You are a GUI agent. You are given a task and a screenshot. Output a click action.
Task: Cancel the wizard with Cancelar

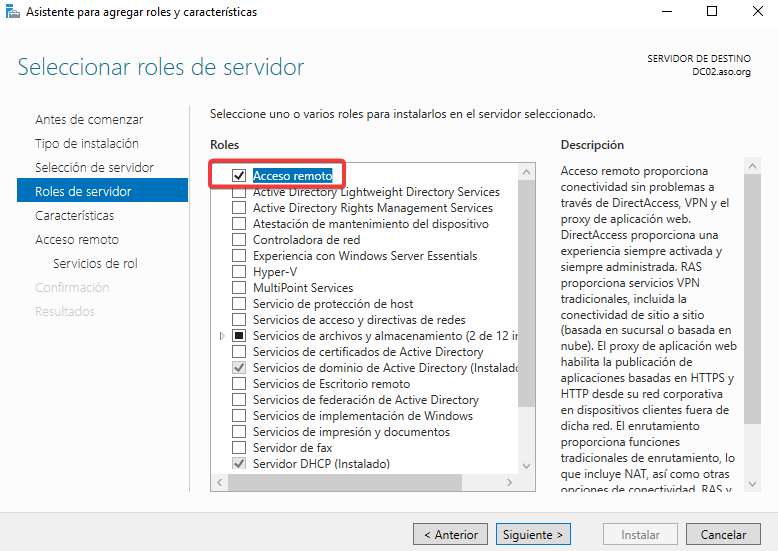723,535
